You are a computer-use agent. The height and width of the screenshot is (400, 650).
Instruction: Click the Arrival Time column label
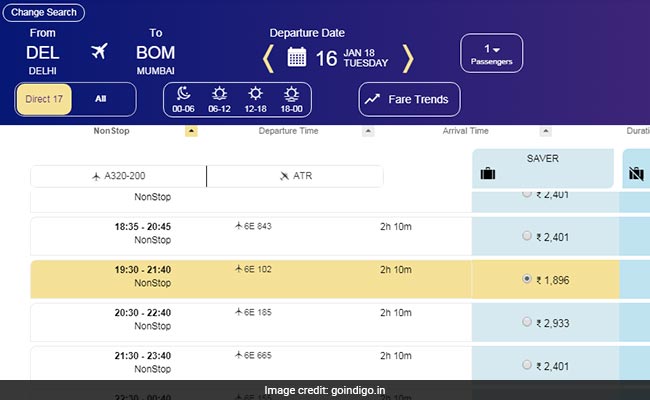pyautogui.click(x=466, y=131)
